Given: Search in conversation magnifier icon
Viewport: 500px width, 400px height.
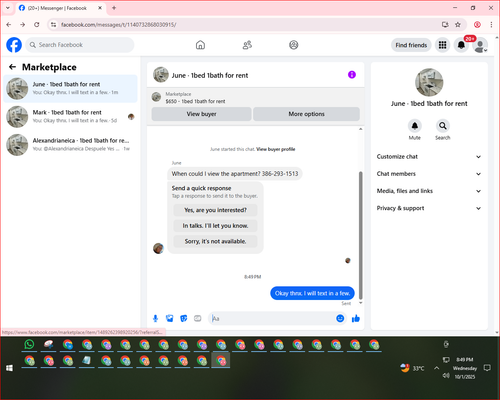Looking at the screenshot, I should (443, 126).
